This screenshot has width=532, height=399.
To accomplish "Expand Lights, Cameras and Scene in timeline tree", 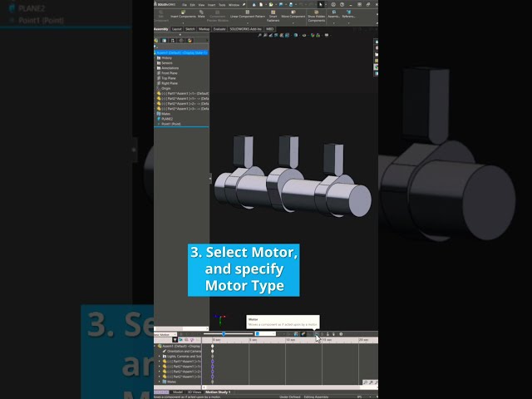I will pyautogui.click(x=160, y=357).
